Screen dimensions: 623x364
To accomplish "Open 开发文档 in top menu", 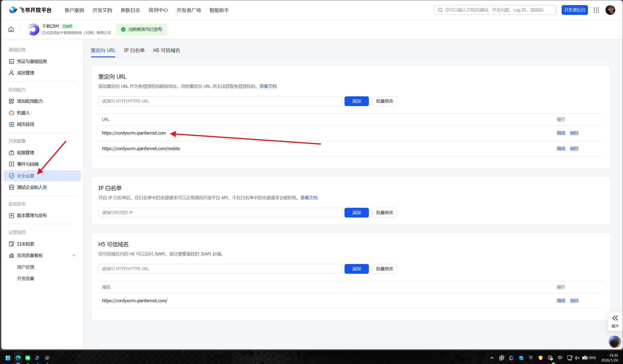I will (102, 10).
